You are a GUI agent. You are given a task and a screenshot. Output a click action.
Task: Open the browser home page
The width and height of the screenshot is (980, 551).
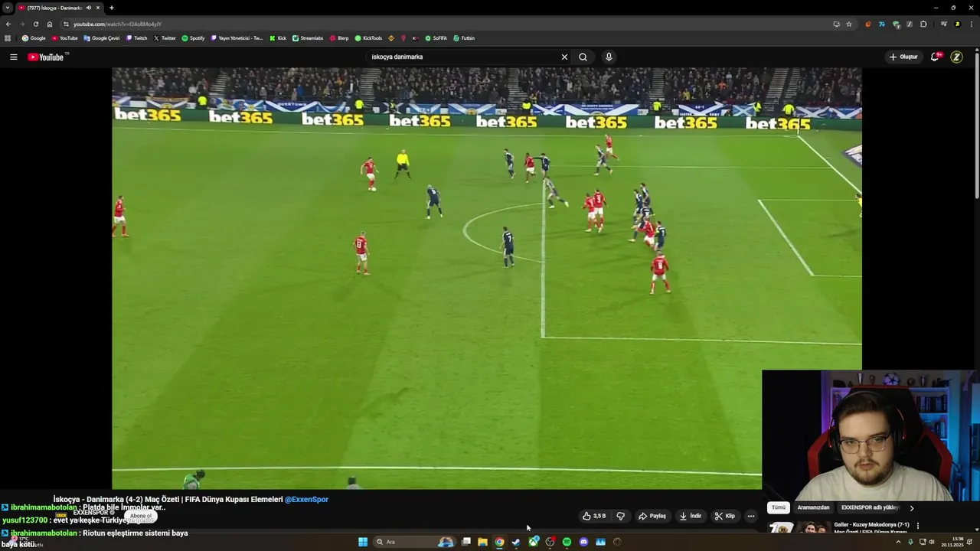pyautogui.click(x=50, y=24)
